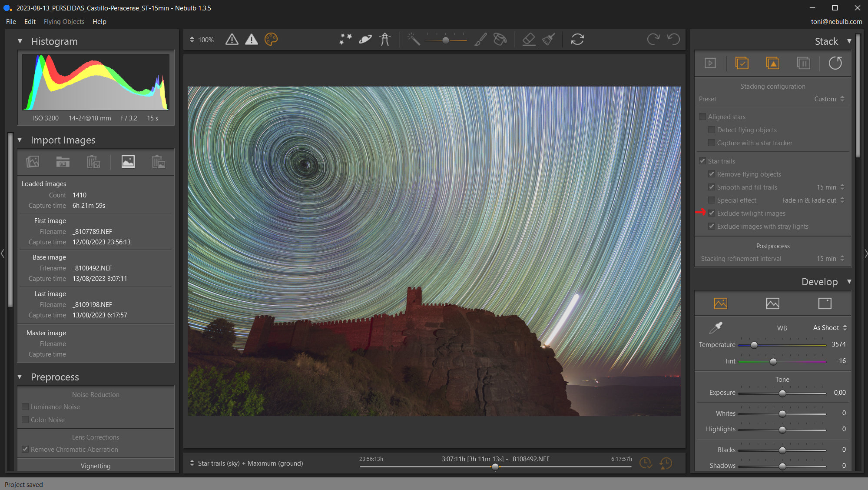Uncheck Remove Chromatic Aberration

[25, 449]
